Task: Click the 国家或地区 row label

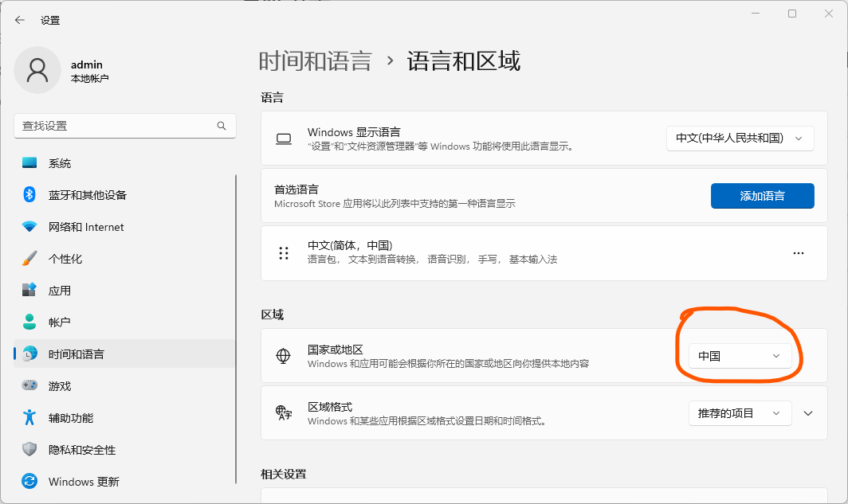Action: tap(336, 350)
